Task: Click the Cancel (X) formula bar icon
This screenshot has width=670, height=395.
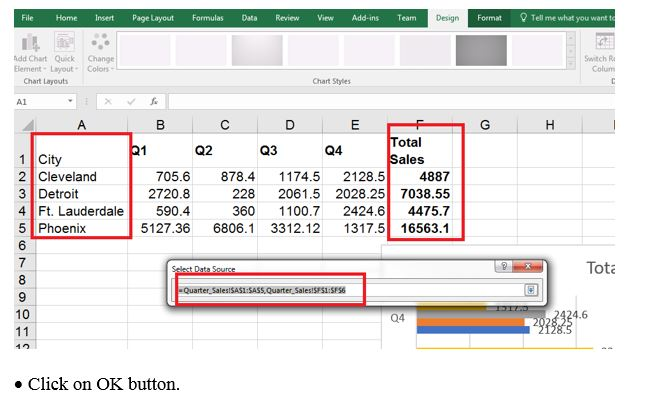Action: 108,102
